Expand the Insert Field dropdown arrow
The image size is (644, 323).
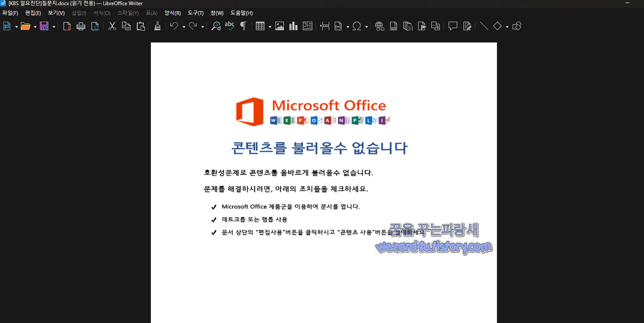point(348,27)
